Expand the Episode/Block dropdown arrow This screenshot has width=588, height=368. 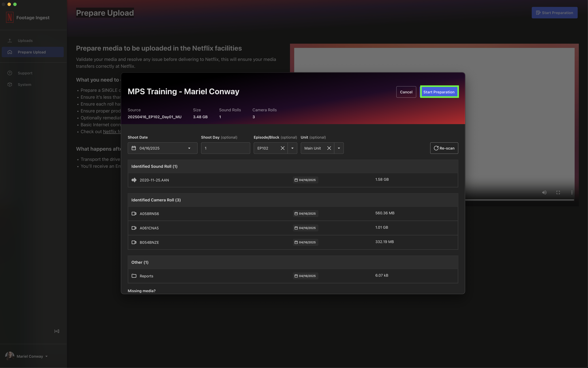coord(292,148)
